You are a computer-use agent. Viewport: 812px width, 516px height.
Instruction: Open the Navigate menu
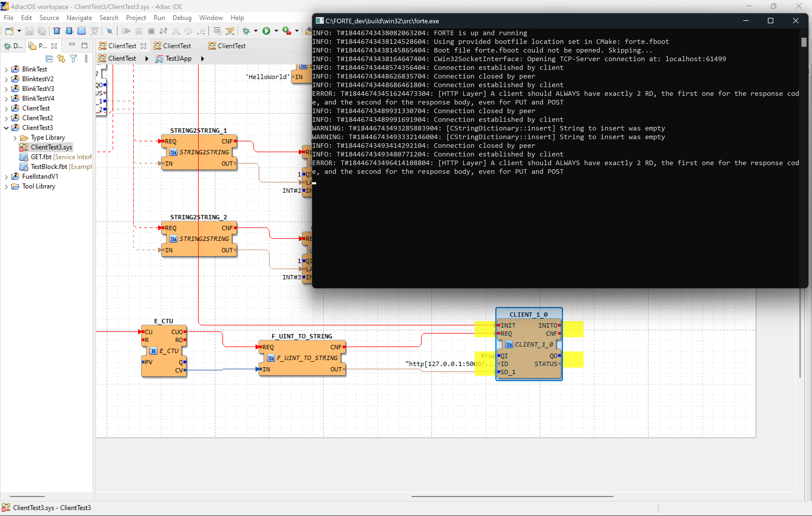(79, 18)
